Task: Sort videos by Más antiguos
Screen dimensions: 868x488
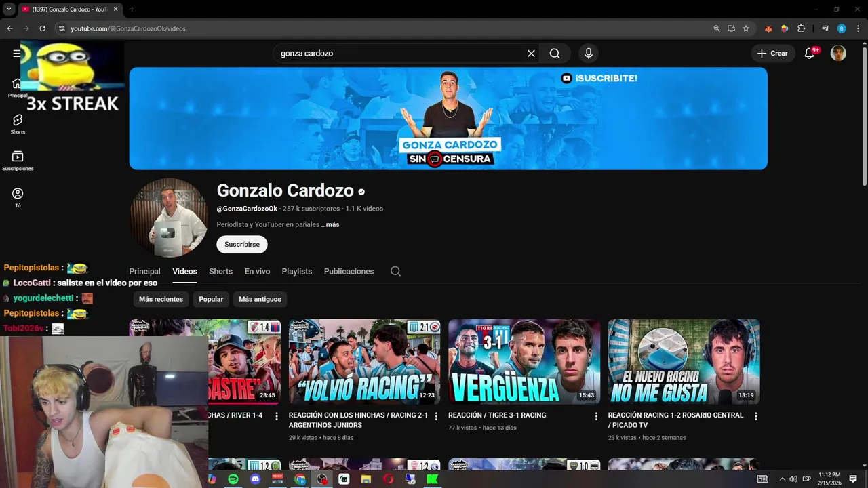Action: click(x=260, y=299)
